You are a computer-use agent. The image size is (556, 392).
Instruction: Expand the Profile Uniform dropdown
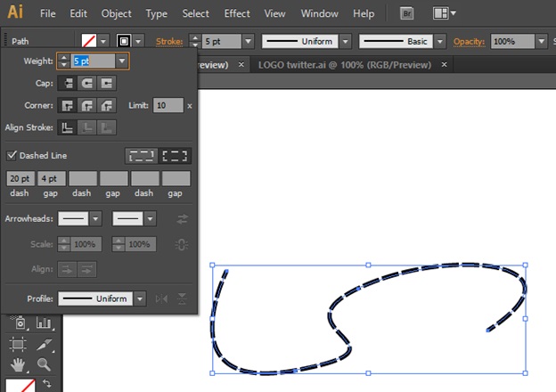tap(140, 298)
